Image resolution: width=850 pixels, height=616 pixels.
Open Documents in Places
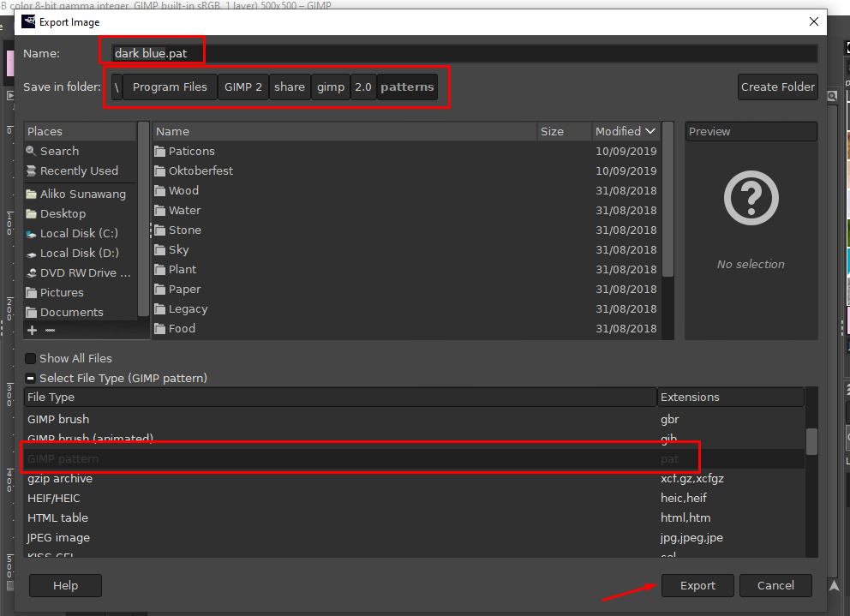click(81, 313)
